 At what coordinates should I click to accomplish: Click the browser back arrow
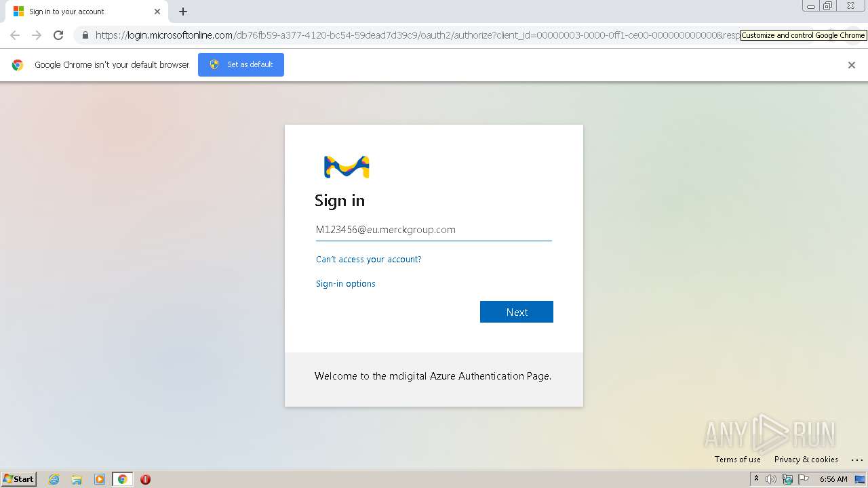tap(15, 35)
